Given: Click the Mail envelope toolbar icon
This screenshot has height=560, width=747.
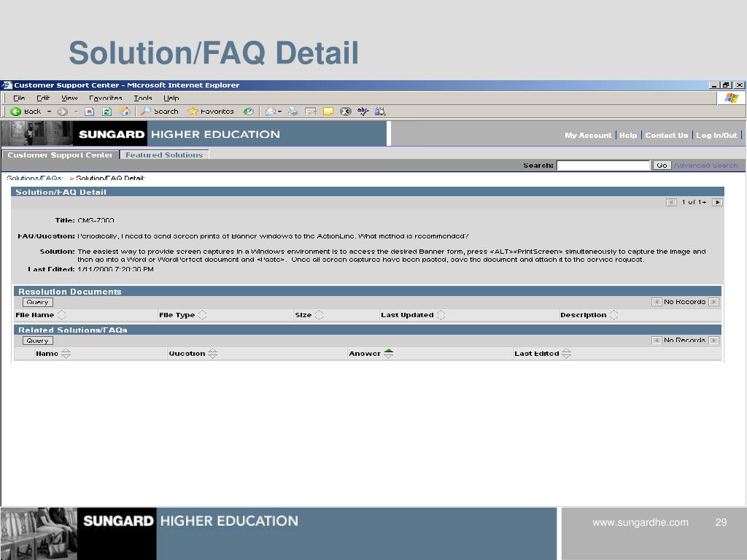Looking at the screenshot, I should pyautogui.click(x=271, y=112).
